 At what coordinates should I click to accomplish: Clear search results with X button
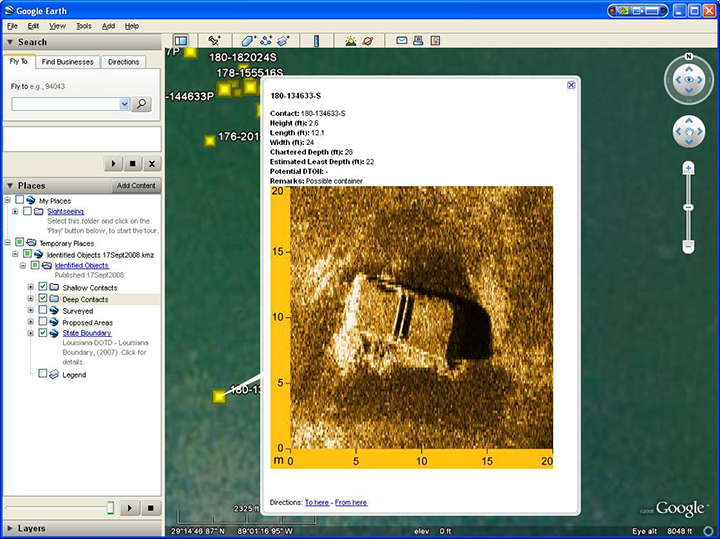(x=152, y=163)
